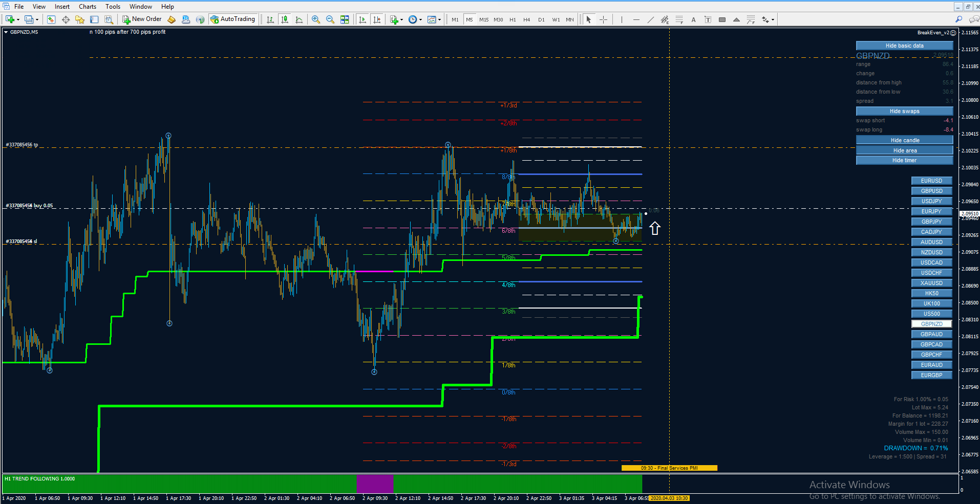Click the Zoom Out magnifier icon
The height and width of the screenshot is (504, 980).
pyautogui.click(x=330, y=19)
